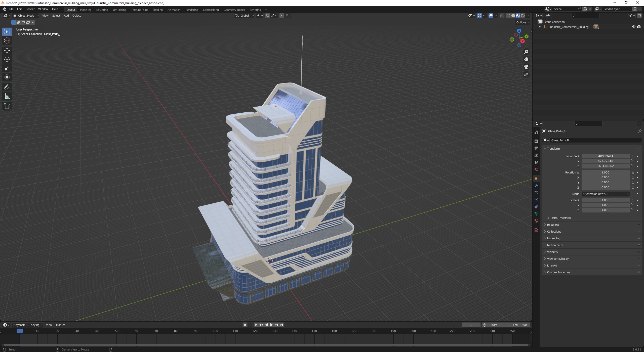Collapse the Transform panel
Viewport: 644px width, 352px height.
pyautogui.click(x=553, y=149)
